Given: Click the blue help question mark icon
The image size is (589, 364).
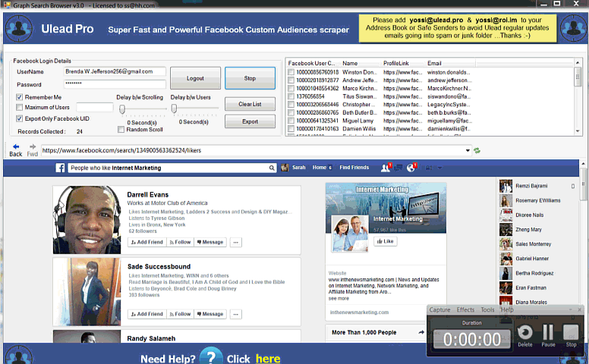Looking at the screenshot, I should (x=211, y=356).
